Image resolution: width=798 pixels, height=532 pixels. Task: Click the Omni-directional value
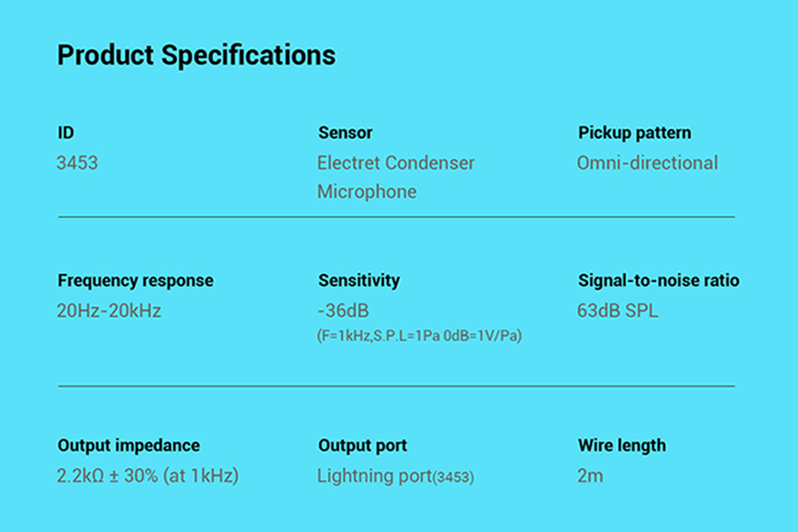[x=647, y=163]
